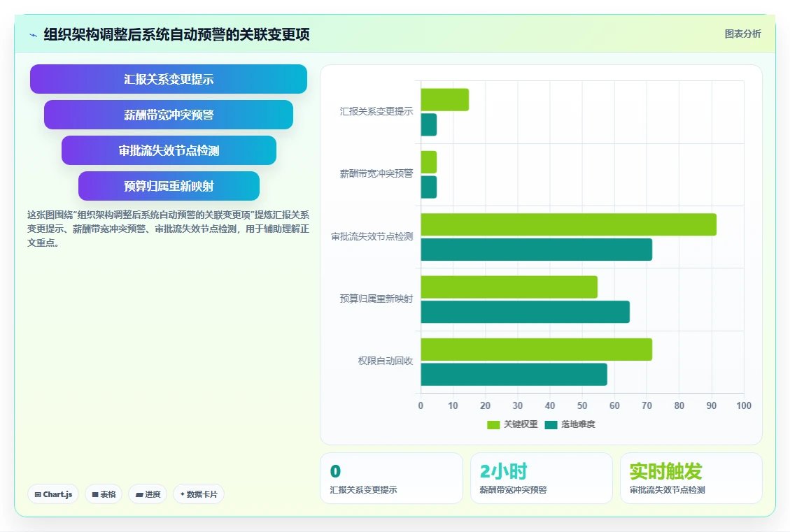Screen dimensions: 790x532
Task: Click the 落地难度 bar for 预算归属重新映射
Action: (525, 312)
